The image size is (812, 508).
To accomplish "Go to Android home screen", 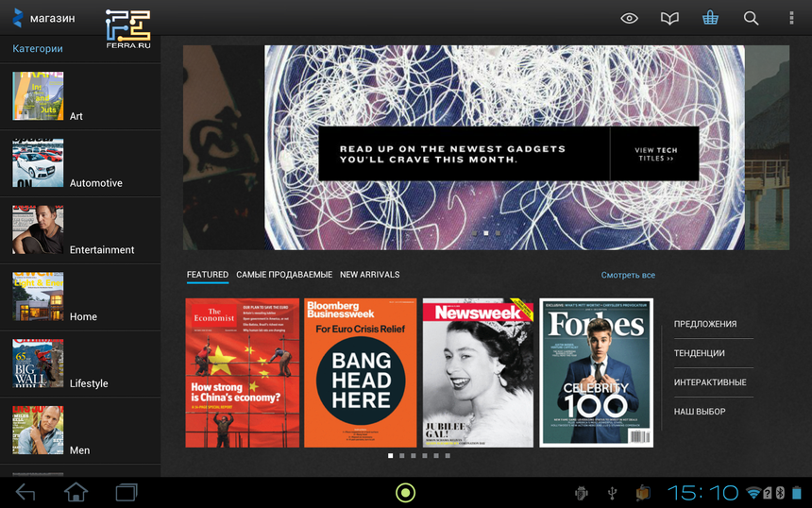I will 76,492.
